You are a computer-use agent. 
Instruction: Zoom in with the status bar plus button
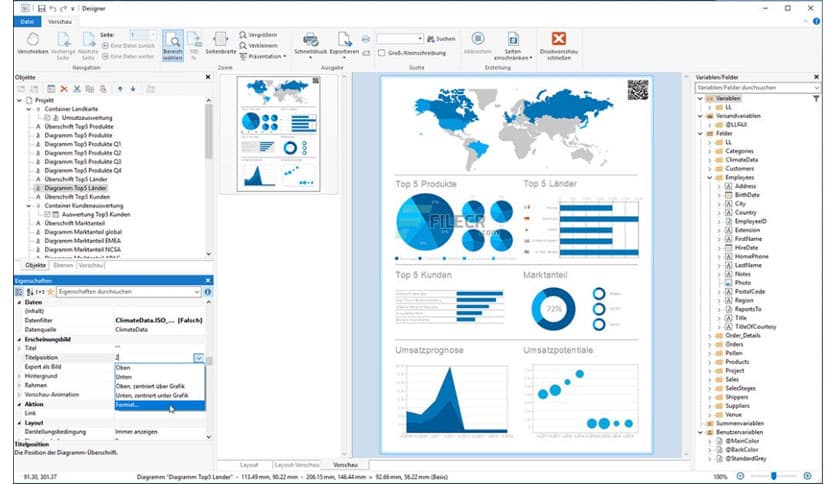coord(807,476)
